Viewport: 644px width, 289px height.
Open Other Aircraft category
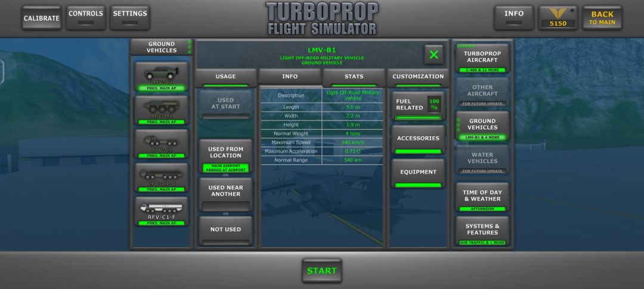coord(482,93)
